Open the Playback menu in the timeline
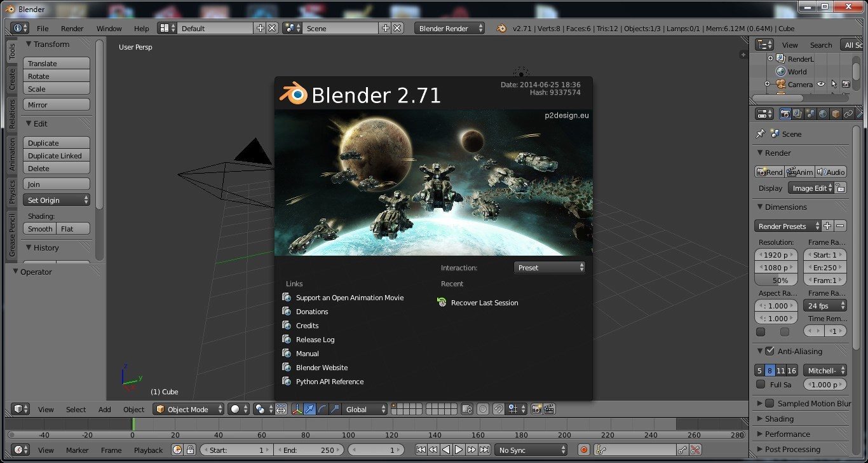The width and height of the screenshot is (868, 463). click(149, 450)
